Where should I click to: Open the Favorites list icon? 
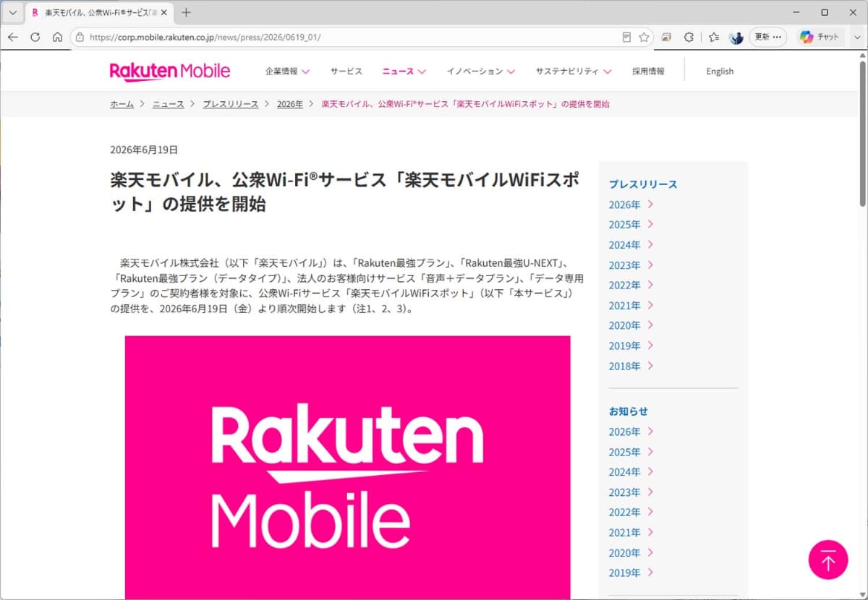pos(714,38)
